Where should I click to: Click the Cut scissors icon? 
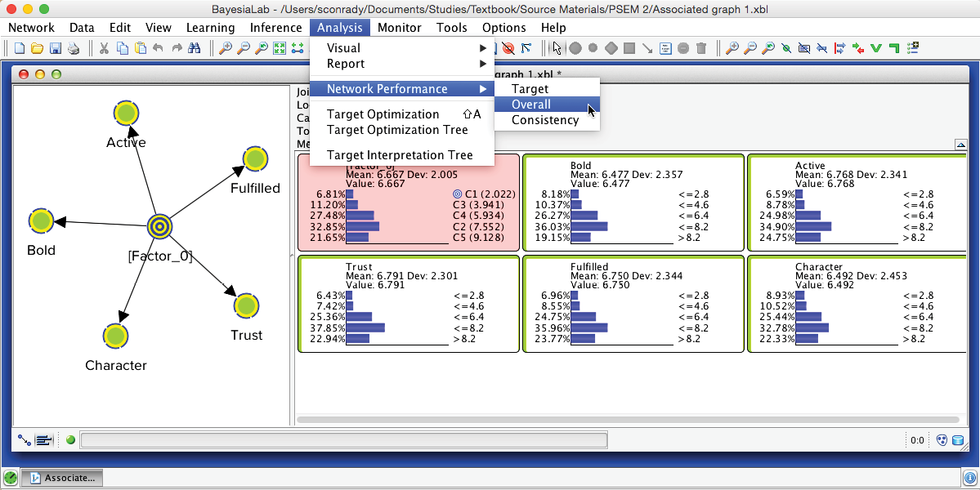pos(105,48)
